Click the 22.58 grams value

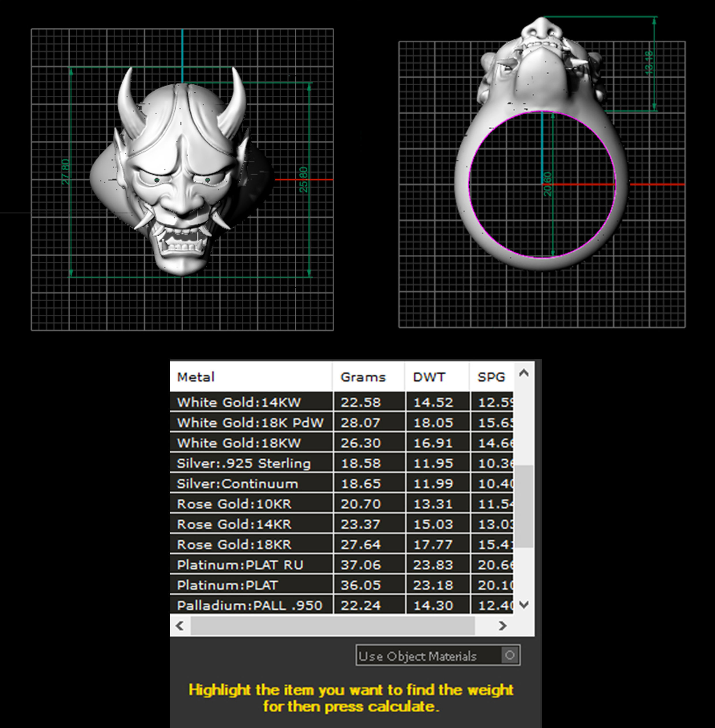coord(360,403)
